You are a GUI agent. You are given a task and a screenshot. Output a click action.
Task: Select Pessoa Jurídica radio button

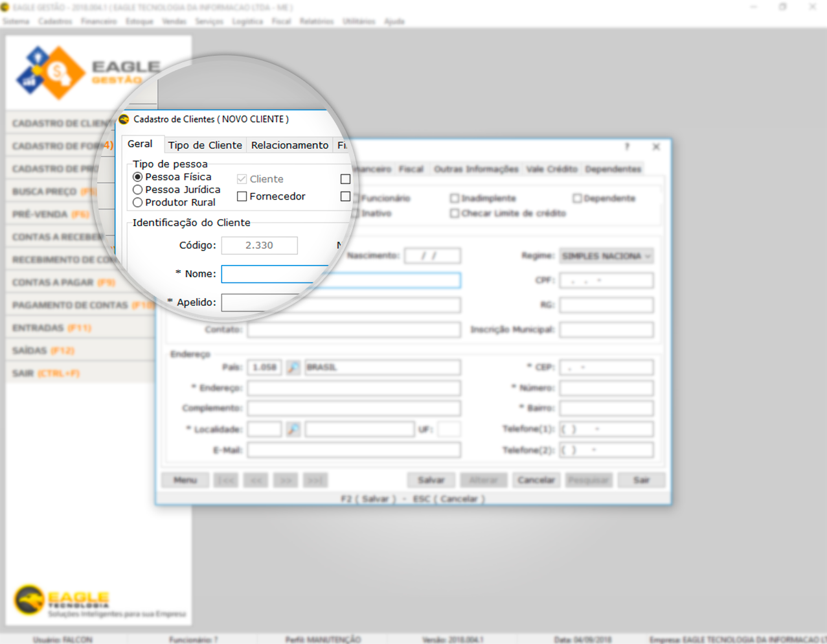tap(137, 190)
